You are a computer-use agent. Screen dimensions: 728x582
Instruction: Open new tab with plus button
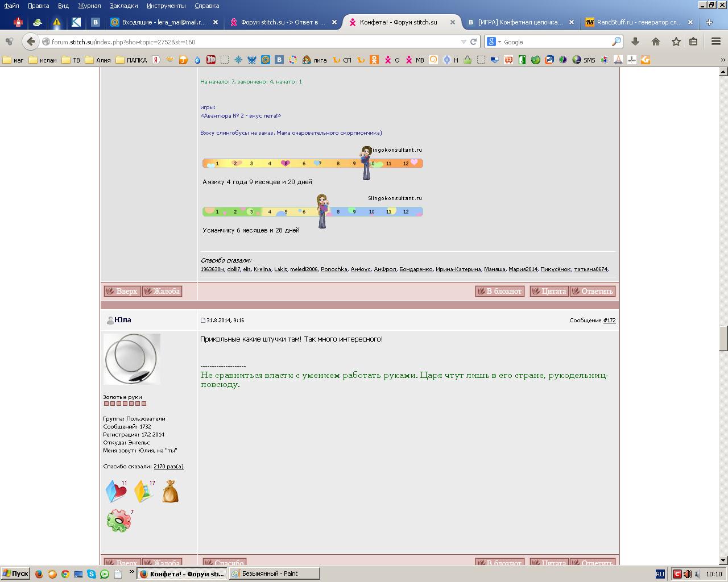pyautogui.click(x=709, y=22)
